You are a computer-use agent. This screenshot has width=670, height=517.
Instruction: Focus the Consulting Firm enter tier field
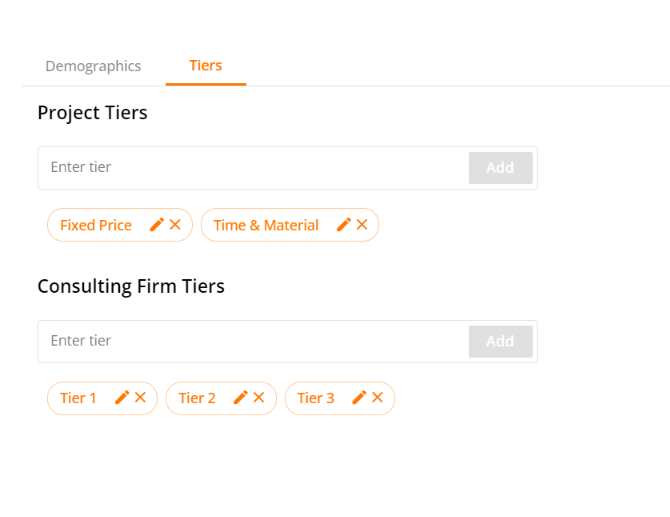[x=253, y=341]
